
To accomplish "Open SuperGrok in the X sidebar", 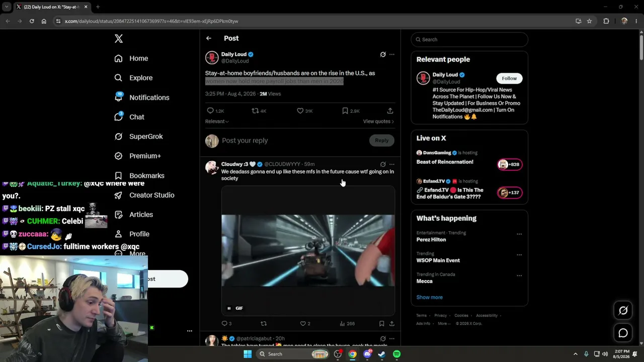I will (x=138, y=136).
